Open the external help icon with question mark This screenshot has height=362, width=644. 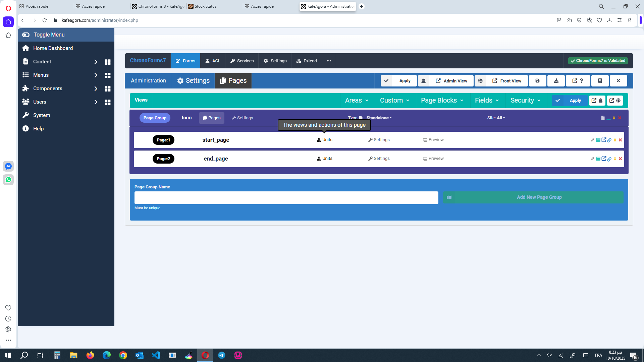click(x=578, y=80)
